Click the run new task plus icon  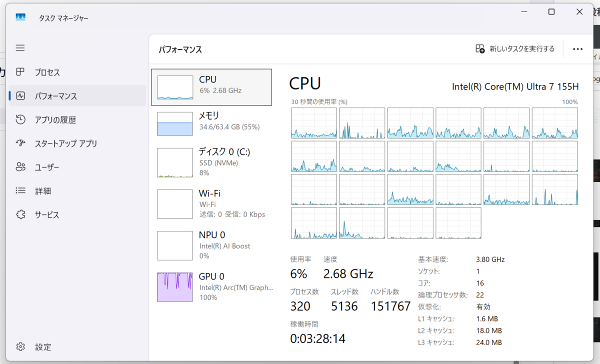(x=480, y=48)
